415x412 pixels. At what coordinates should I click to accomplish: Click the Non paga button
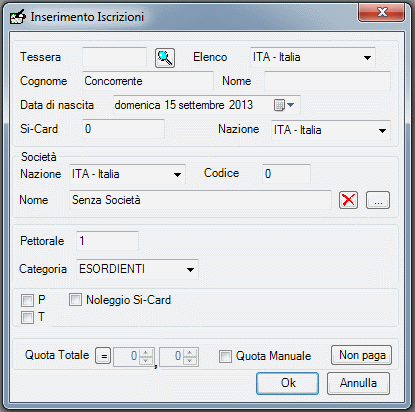pyautogui.click(x=362, y=355)
